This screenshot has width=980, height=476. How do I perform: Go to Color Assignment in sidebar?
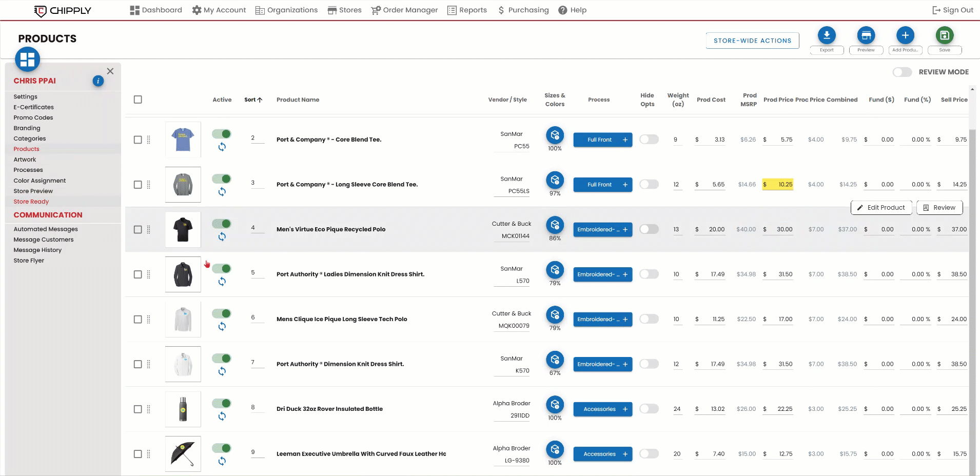(x=40, y=181)
